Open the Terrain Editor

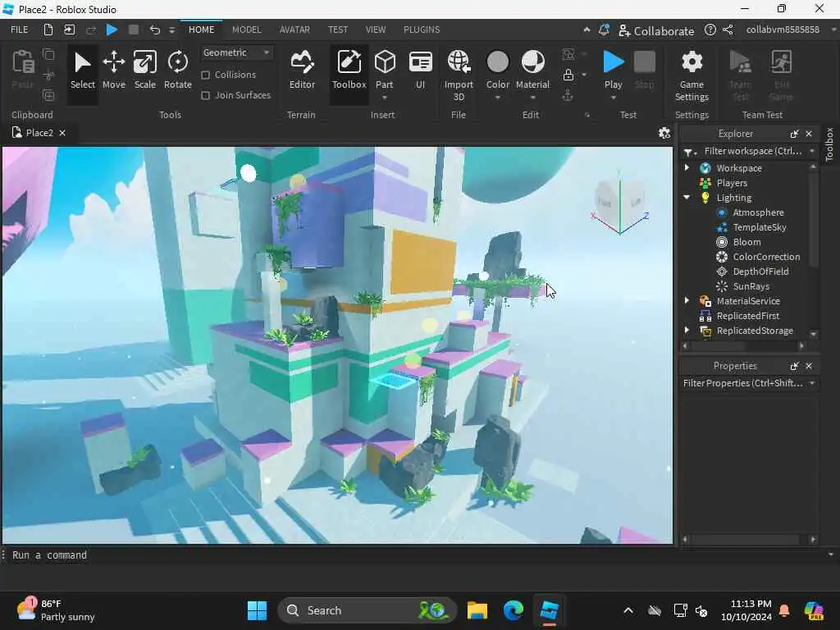pos(302,71)
